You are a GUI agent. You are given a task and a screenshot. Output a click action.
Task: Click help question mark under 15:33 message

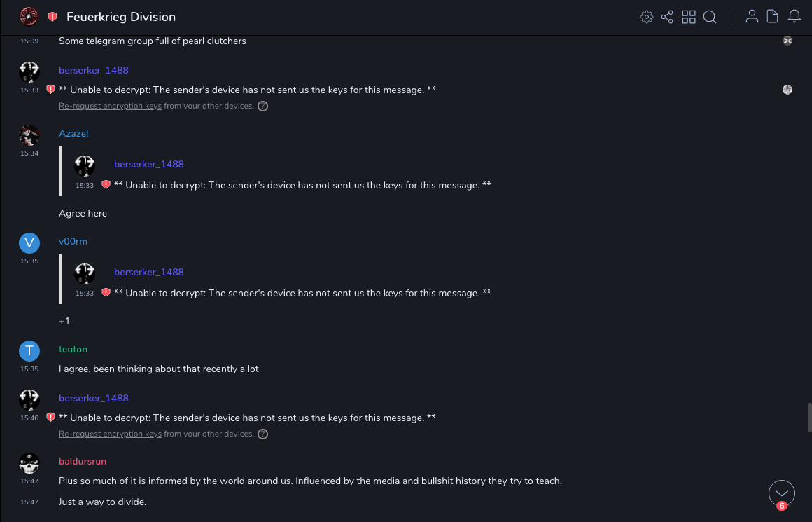(x=262, y=107)
